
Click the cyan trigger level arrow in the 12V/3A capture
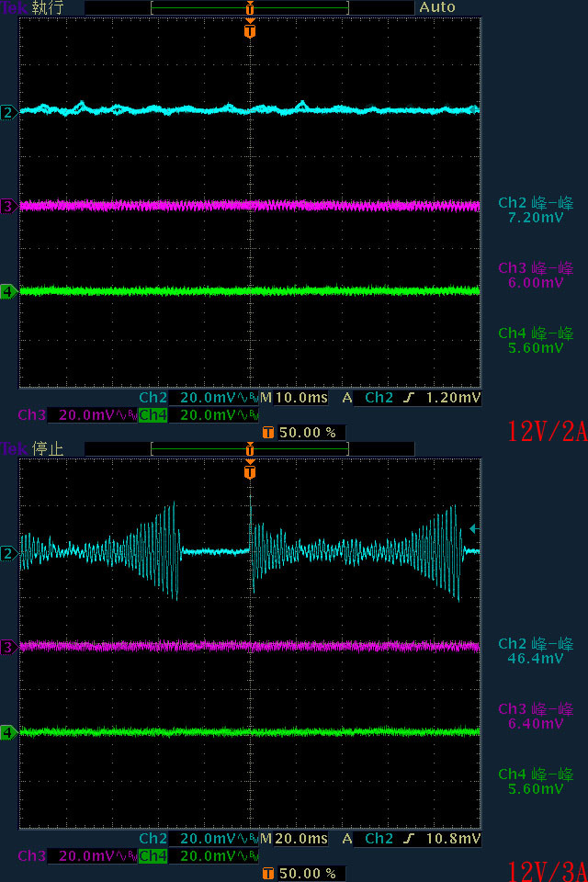point(474,528)
